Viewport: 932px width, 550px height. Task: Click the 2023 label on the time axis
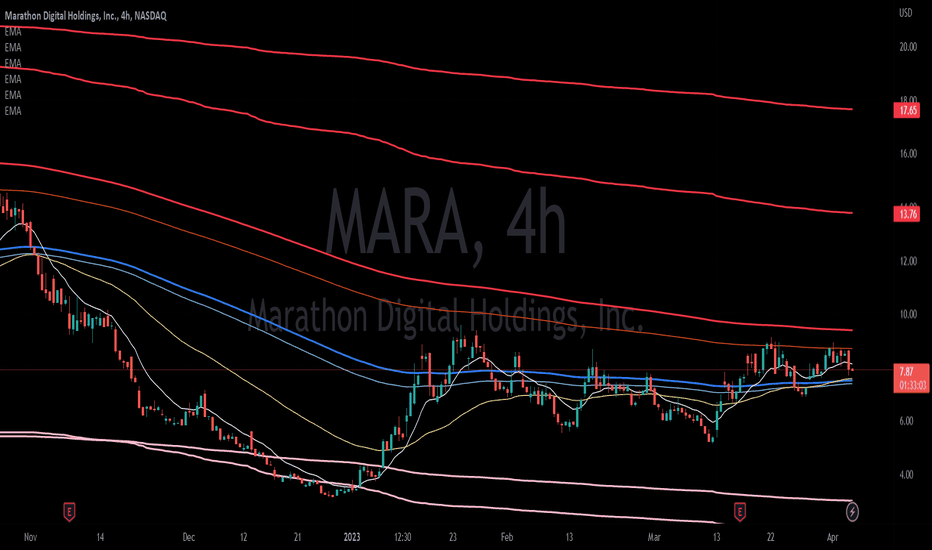pyautogui.click(x=352, y=537)
